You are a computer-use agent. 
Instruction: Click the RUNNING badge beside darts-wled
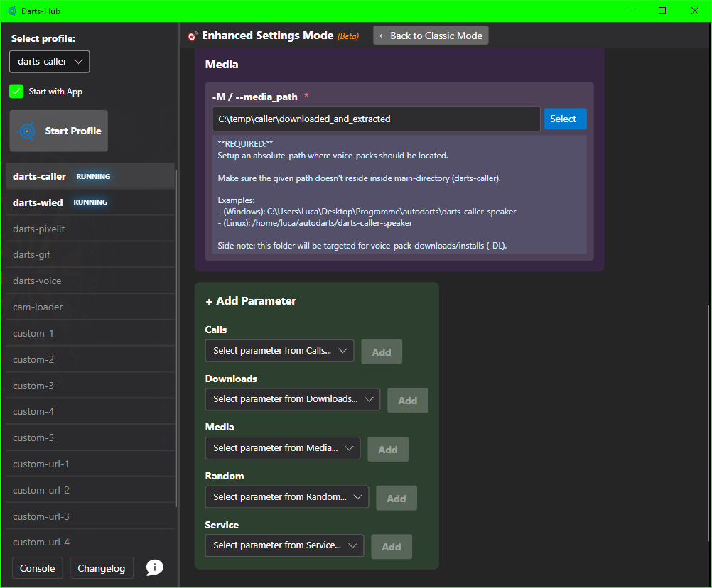tap(90, 202)
